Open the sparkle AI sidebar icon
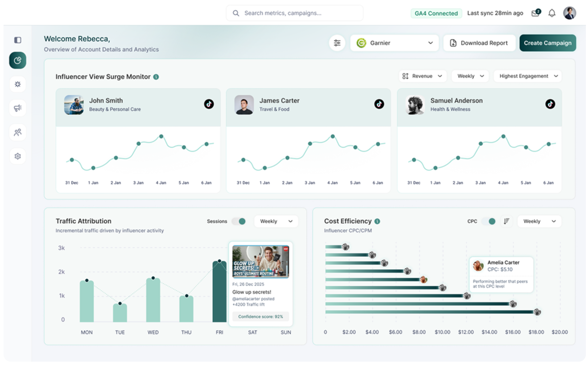This screenshot has width=588, height=367. point(18,84)
